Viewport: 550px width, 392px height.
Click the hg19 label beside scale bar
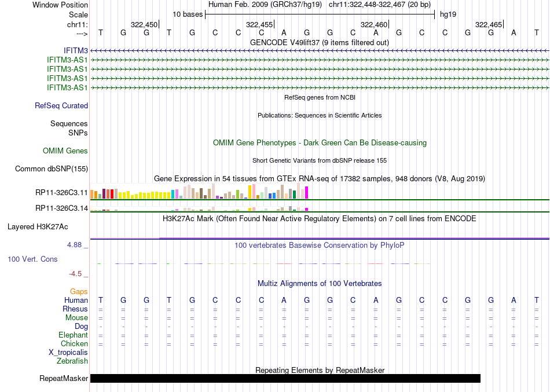click(448, 14)
